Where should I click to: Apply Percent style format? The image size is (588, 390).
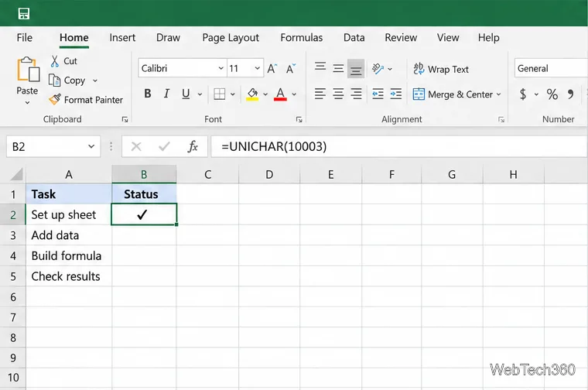coord(552,94)
